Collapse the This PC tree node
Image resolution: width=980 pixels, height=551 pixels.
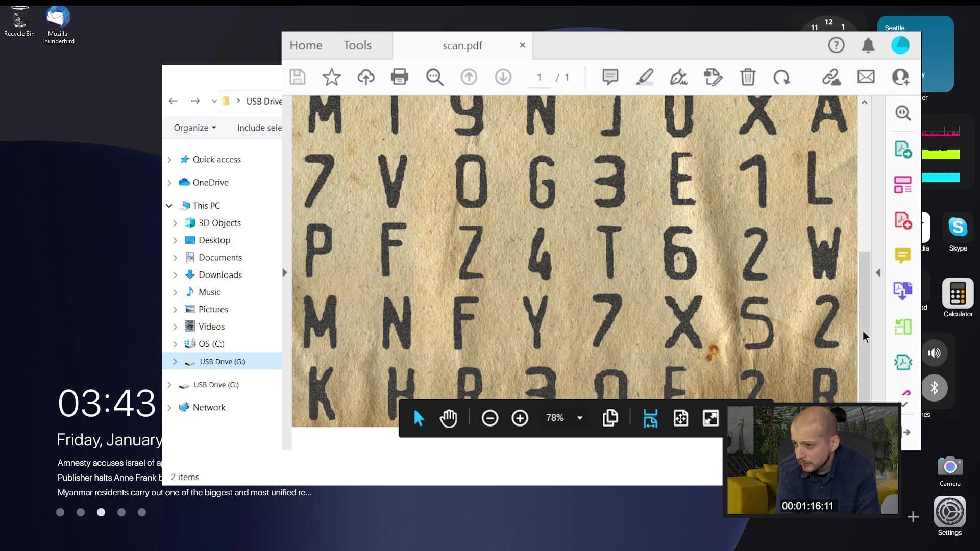tap(169, 206)
